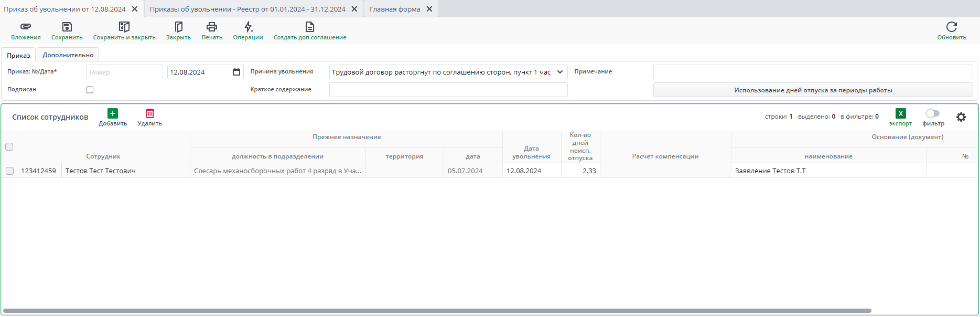980x317 pixels.
Task: Click the Примечание input field
Action: coord(813,72)
